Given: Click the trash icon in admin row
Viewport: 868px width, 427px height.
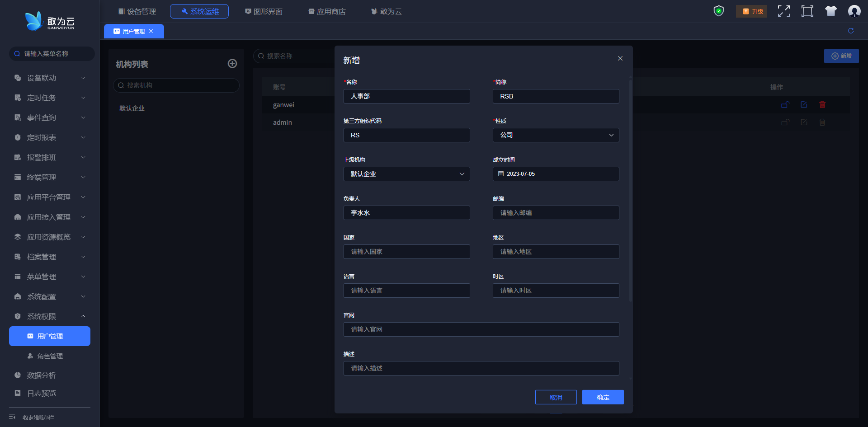Looking at the screenshot, I should [822, 122].
